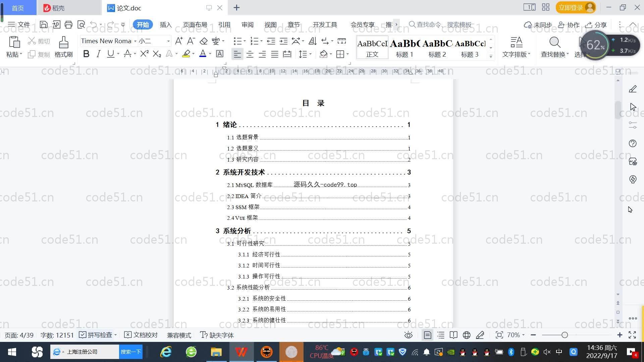The width and height of the screenshot is (644, 362).
Task: Open WPS app in Windows taskbar
Action: [241, 352]
